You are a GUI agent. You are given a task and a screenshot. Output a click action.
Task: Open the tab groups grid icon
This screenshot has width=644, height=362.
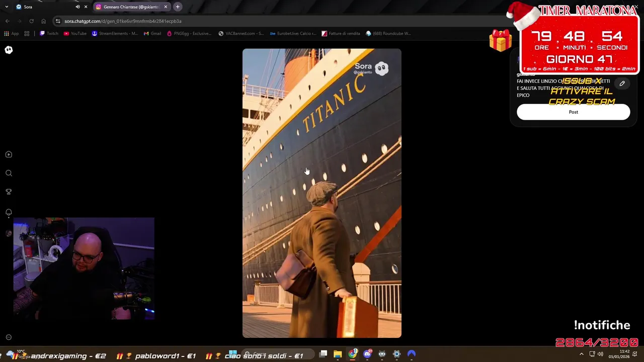(x=27, y=34)
